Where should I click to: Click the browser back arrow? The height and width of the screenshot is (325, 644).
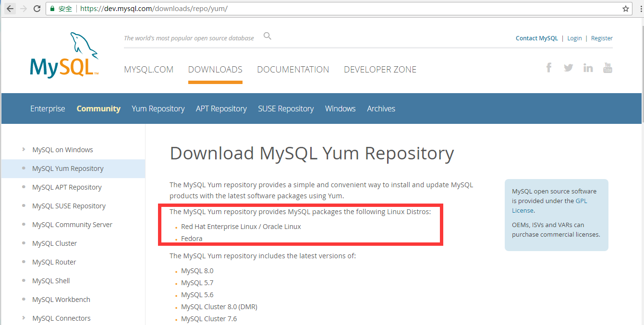10,9
